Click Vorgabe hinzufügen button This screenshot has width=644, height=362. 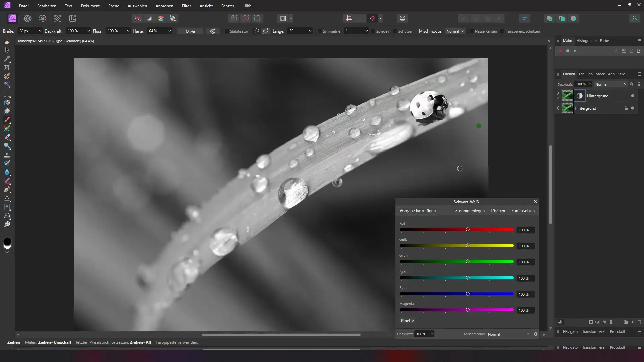pos(418,211)
